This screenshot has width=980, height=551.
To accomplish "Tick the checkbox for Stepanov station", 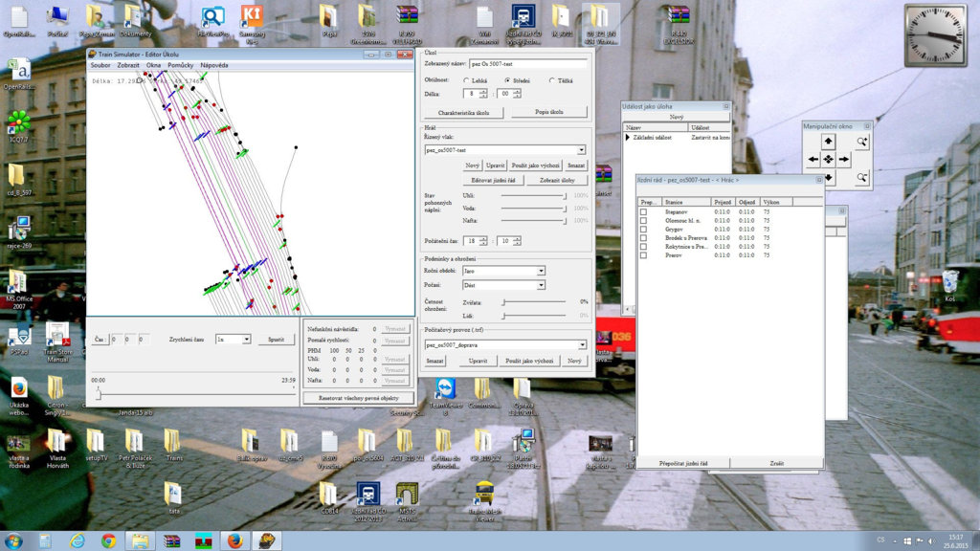I will tap(643, 211).
